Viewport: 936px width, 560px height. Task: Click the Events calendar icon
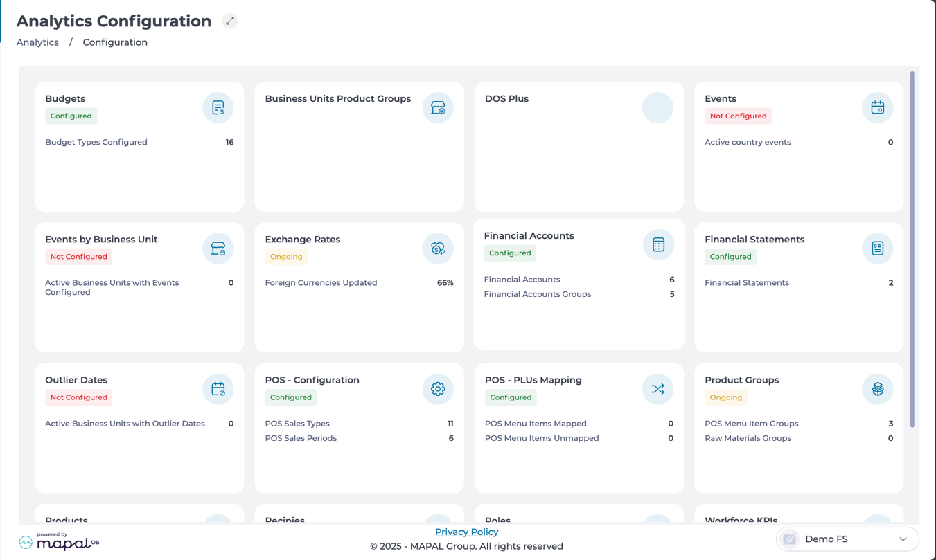pos(878,108)
